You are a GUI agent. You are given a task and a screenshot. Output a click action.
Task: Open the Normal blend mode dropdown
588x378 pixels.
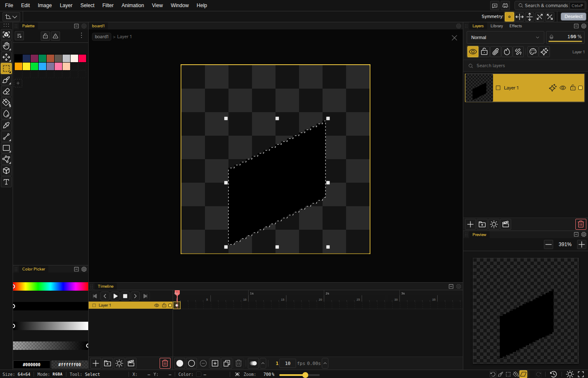click(x=505, y=37)
